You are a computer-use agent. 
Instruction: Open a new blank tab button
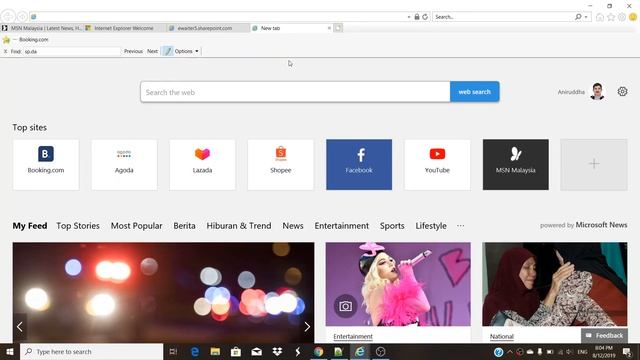[x=338, y=28]
